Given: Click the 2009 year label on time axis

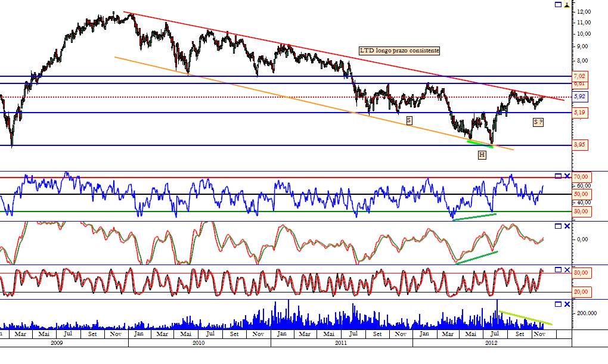Looking at the screenshot, I should click(57, 343).
